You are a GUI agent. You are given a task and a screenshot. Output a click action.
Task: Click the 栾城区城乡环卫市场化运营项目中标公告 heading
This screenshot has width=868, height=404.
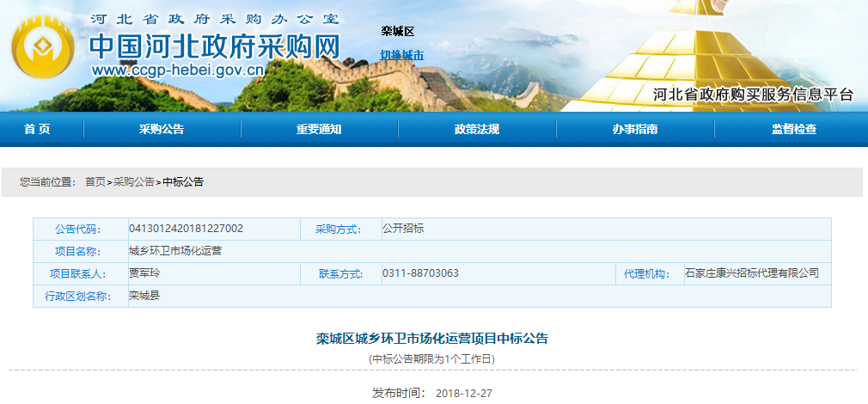click(431, 339)
